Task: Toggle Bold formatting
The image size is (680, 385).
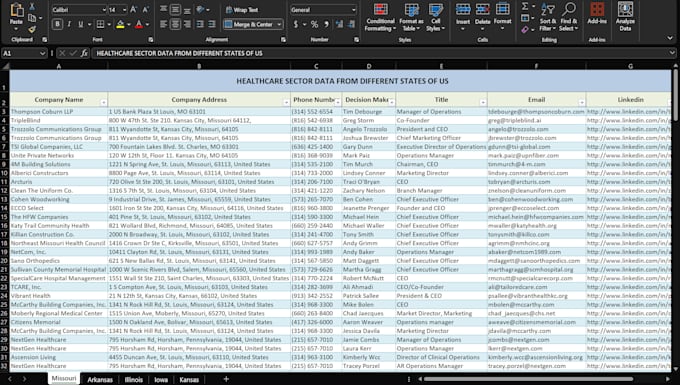Action: (x=57, y=24)
